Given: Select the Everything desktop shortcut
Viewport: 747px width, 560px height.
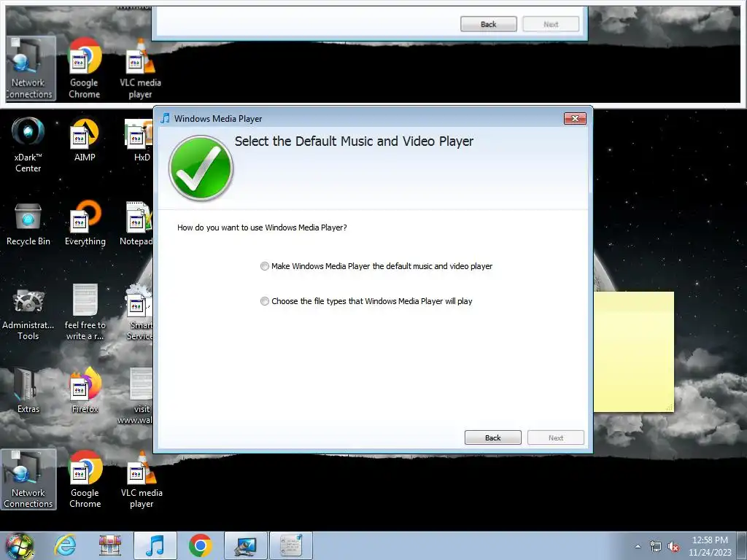Looking at the screenshot, I should (85, 223).
